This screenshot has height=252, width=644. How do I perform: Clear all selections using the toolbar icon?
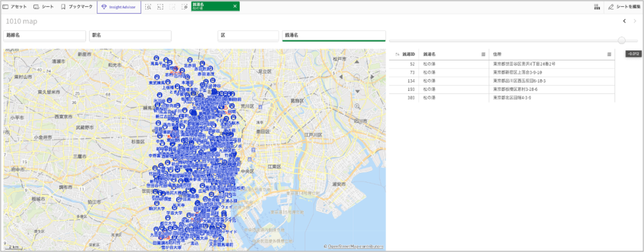click(x=184, y=6)
